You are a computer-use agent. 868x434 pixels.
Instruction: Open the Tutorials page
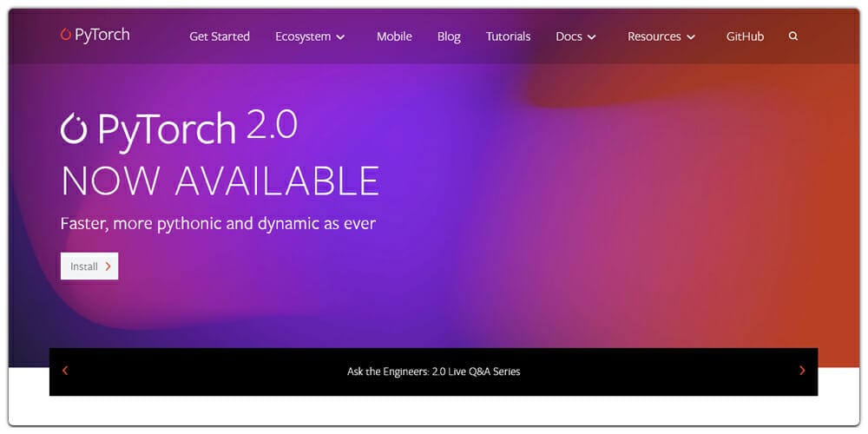(x=508, y=36)
